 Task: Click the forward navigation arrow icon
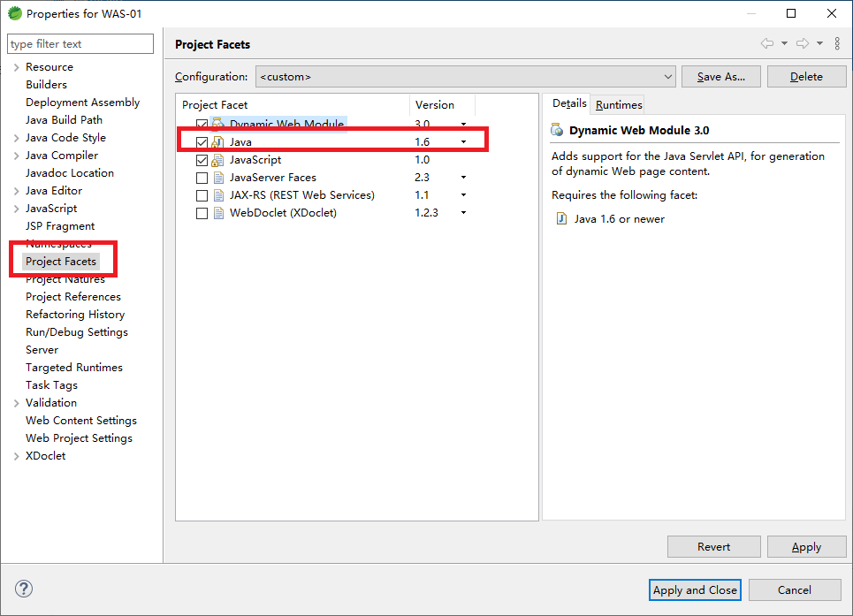tap(803, 43)
